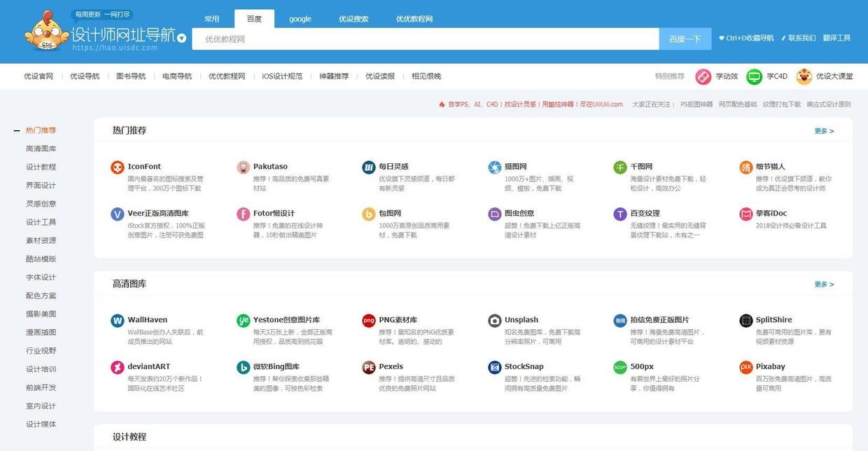Select 配色方案 in the left sidebar

coord(41,296)
